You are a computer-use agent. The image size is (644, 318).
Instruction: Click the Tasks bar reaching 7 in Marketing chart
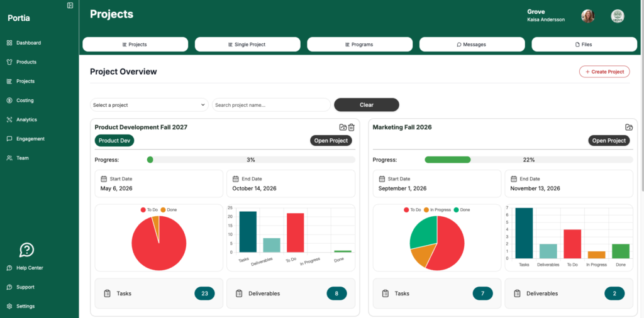524,233
